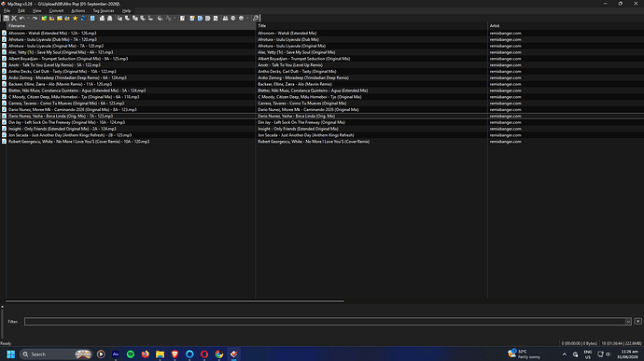The height and width of the screenshot is (361, 644).
Task: Click the Undo arrow icon
Action: [21, 18]
